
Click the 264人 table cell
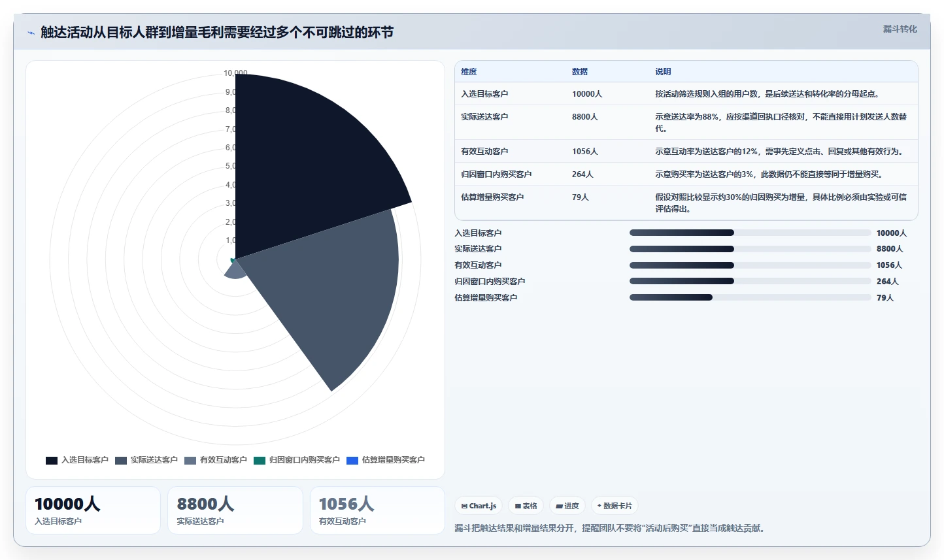coord(582,174)
